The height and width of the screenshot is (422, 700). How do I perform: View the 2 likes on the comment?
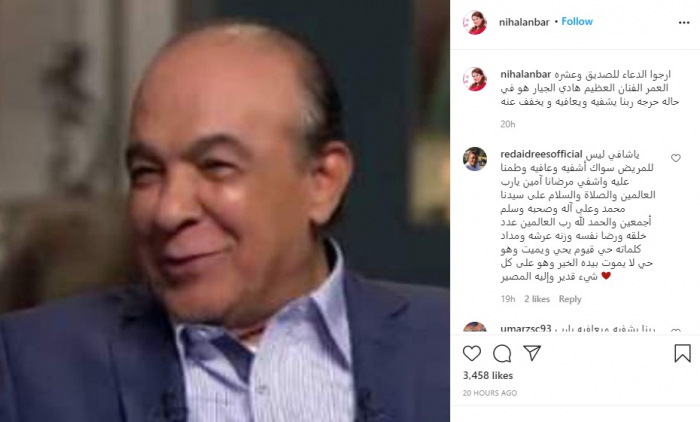(537, 299)
